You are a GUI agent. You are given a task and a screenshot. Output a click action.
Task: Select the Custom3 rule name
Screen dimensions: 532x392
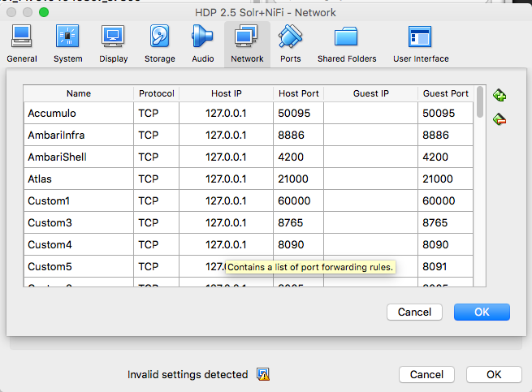(79, 223)
